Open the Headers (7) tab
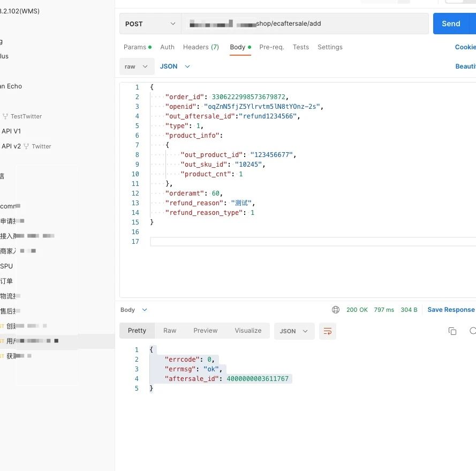This screenshot has height=471, width=476. point(201,47)
